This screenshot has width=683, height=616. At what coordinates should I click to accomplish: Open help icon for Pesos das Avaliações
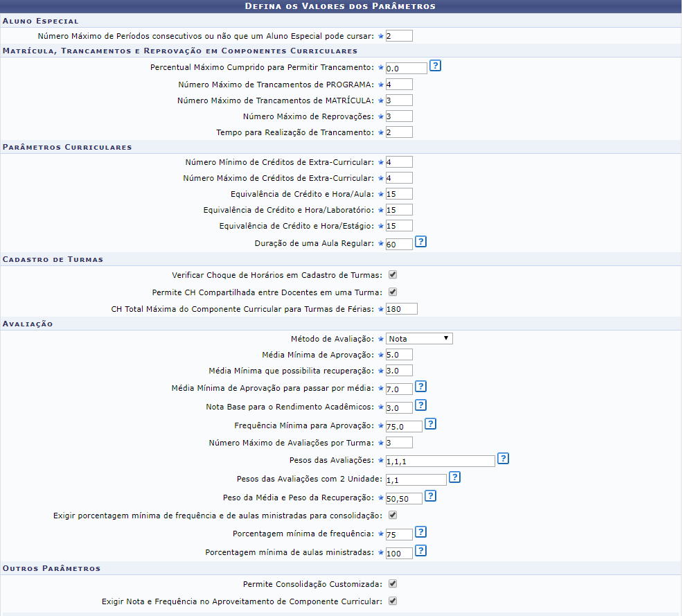503,459
